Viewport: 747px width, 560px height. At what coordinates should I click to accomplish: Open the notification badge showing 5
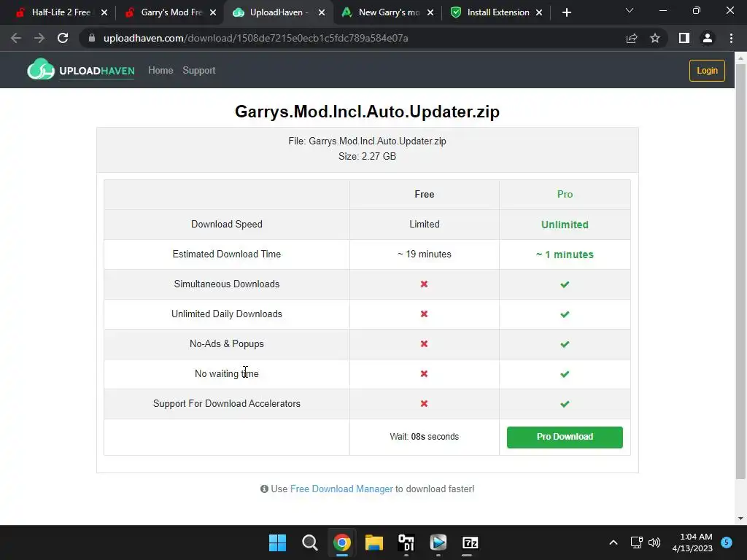[727, 542]
